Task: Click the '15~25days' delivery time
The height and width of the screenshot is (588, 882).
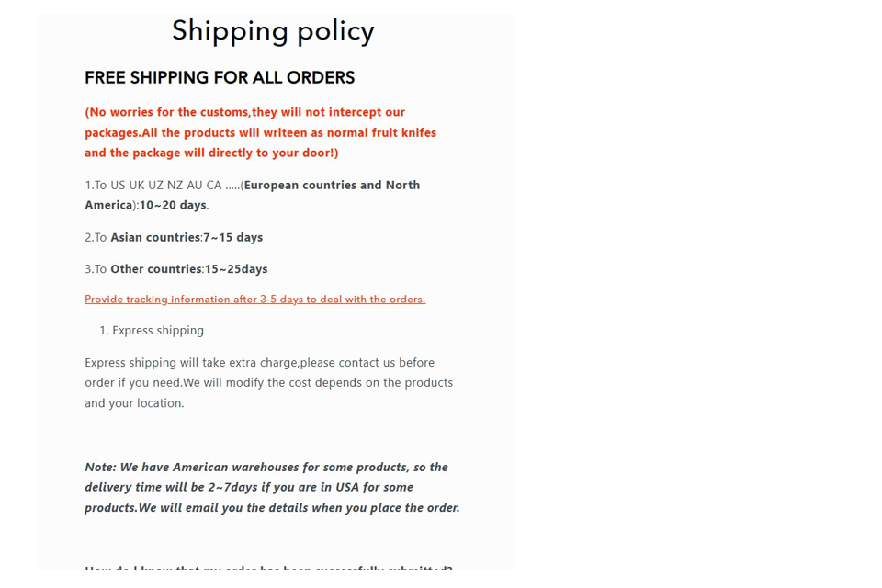Action: coord(236,269)
